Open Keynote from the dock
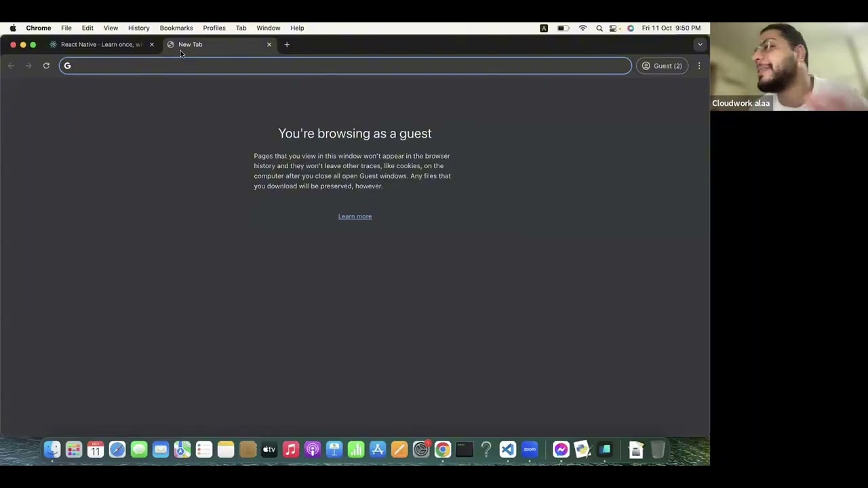 click(x=334, y=449)
